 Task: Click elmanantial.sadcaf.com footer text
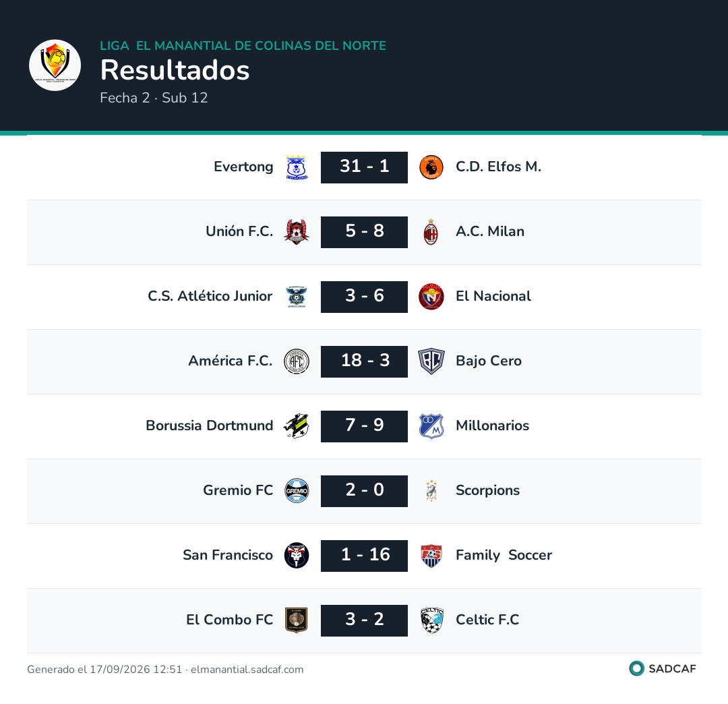click(247, 670)
